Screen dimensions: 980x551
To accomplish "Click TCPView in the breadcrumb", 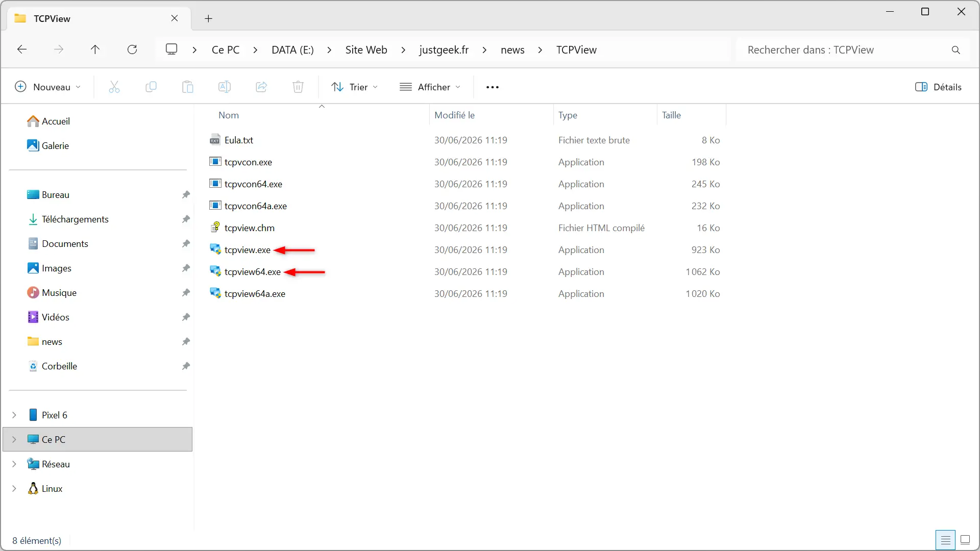I will (576, 50).
